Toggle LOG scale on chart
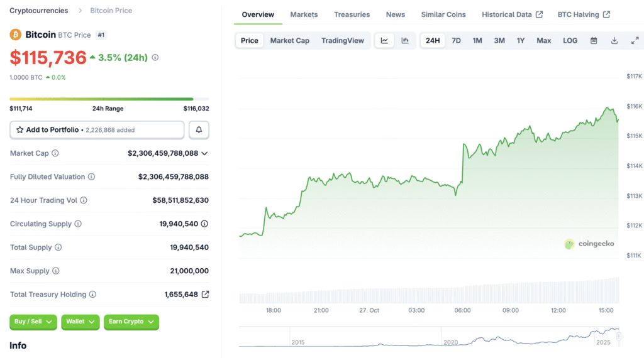Image resolution: width=644 pixels, height=358 pixels. (x=570, y=41)
